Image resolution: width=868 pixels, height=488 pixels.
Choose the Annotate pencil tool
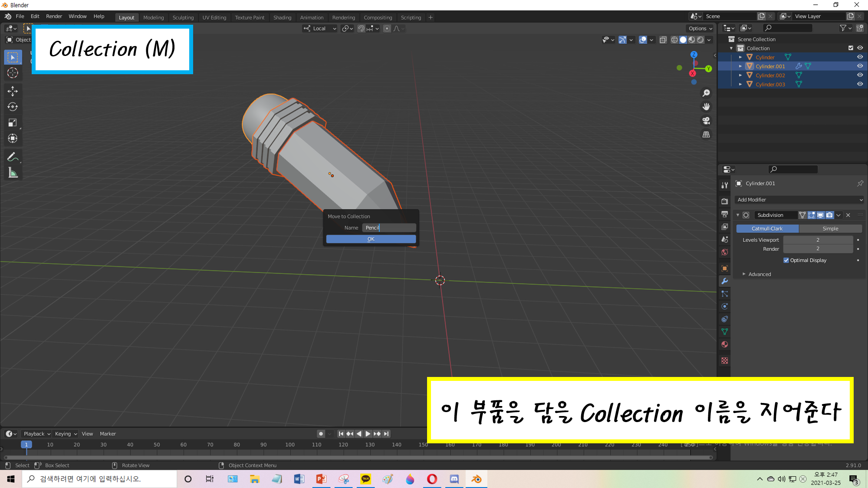(13, 157)
